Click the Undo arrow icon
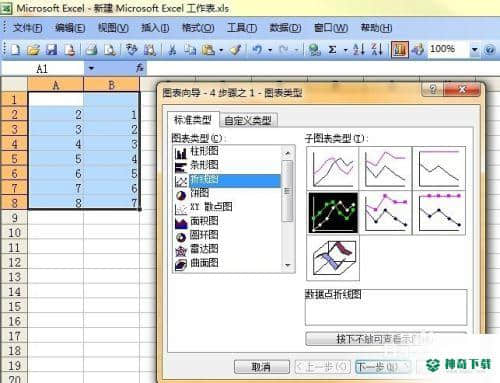 click(x=257, y=50)
